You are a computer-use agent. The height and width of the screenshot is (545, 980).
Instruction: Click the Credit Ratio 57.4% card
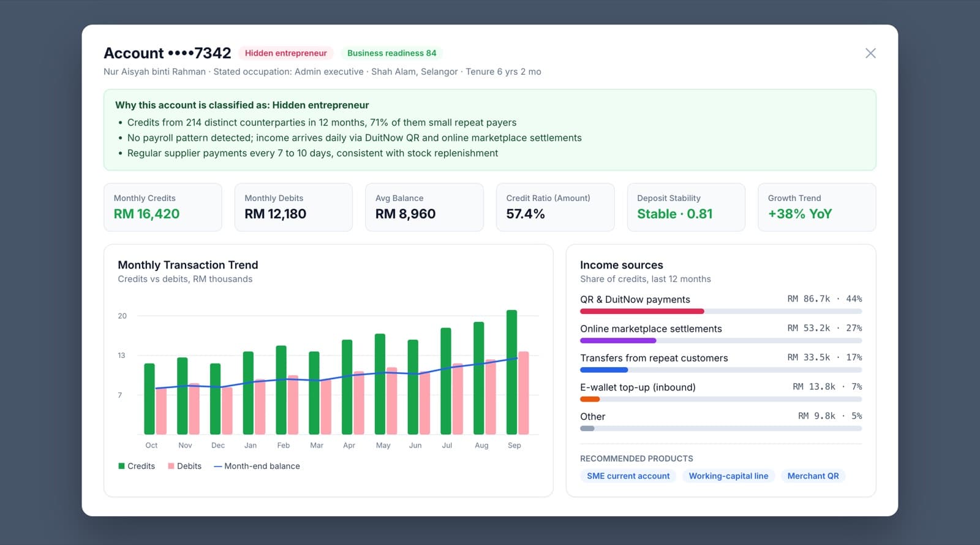pyautogui.click(x=556, y=207)
